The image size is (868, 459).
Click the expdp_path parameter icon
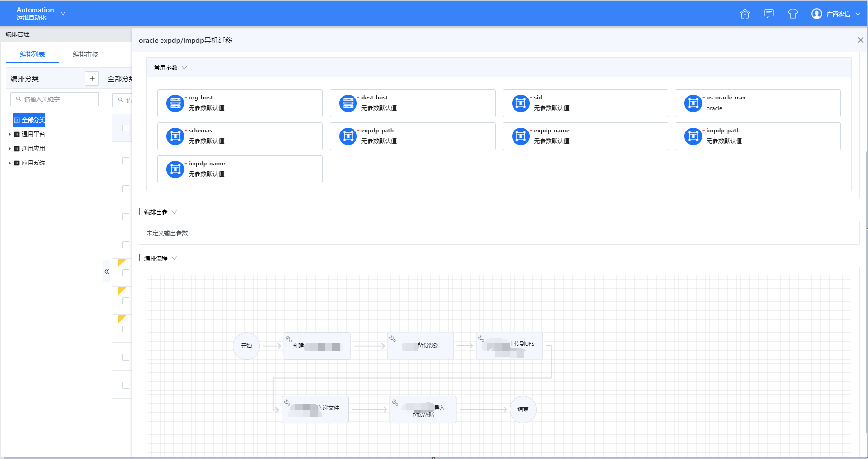point(348,136)
